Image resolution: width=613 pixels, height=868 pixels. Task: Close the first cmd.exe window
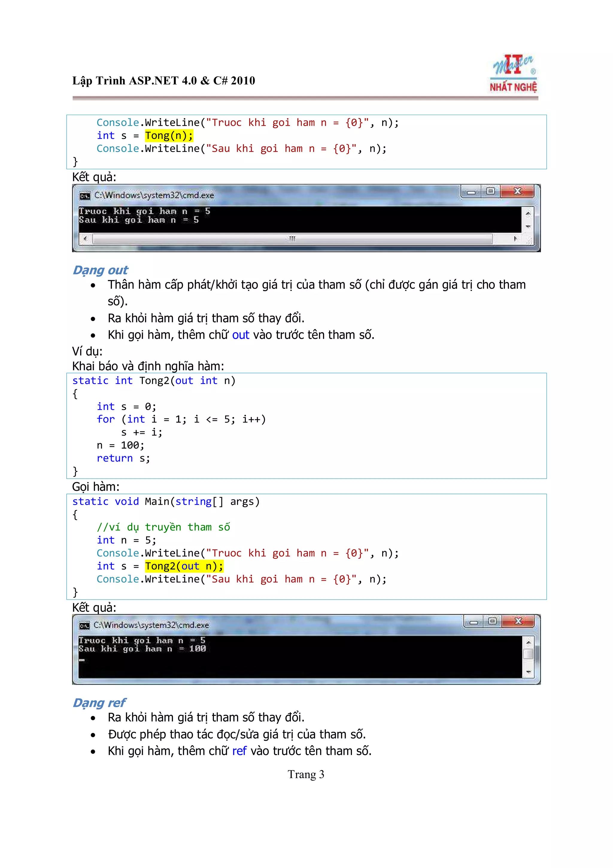tap(517, 191)
